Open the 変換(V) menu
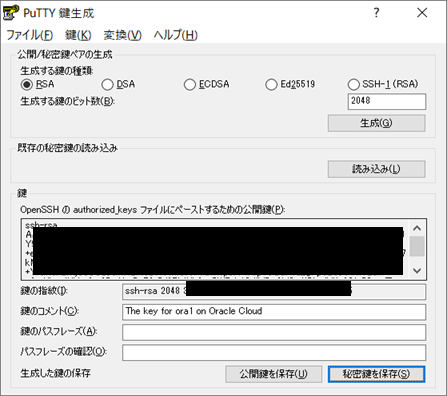 click(x=122, y=35)
